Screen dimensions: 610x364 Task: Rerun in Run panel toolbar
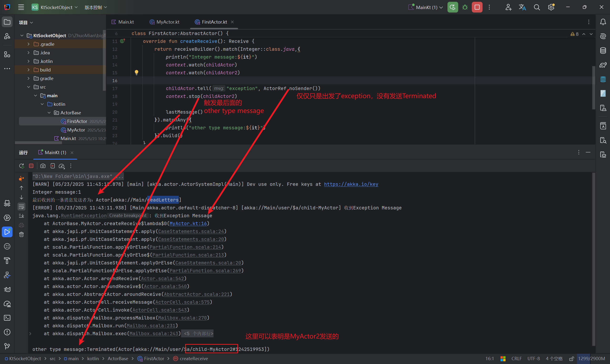point(22,166)
